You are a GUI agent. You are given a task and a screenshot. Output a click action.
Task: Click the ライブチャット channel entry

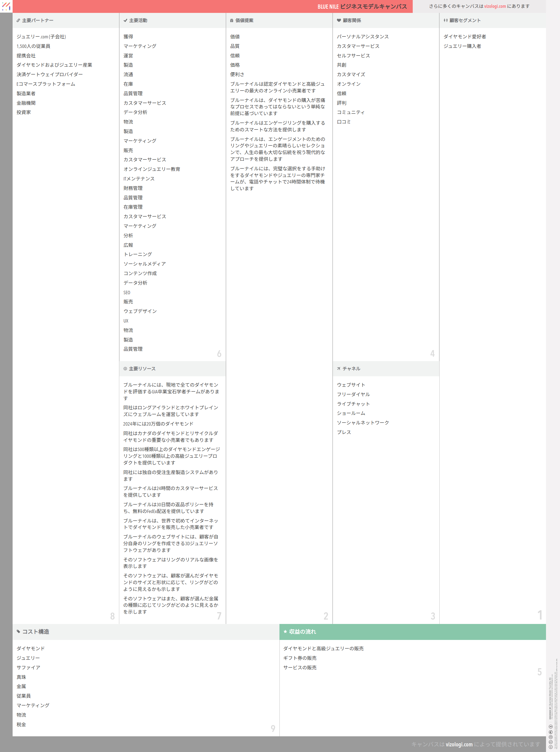point(353,404)
